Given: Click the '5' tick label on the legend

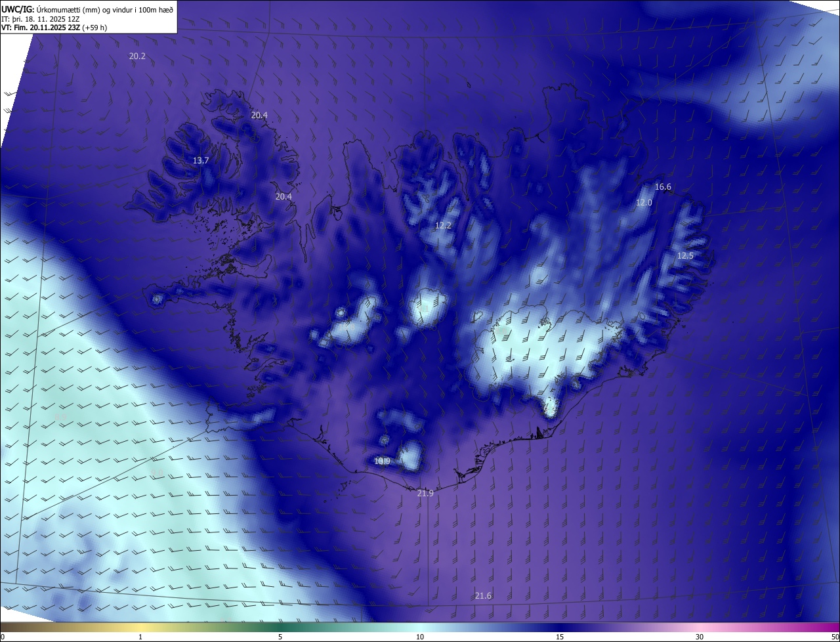Looking at the screenshot, I should (280, 637).
